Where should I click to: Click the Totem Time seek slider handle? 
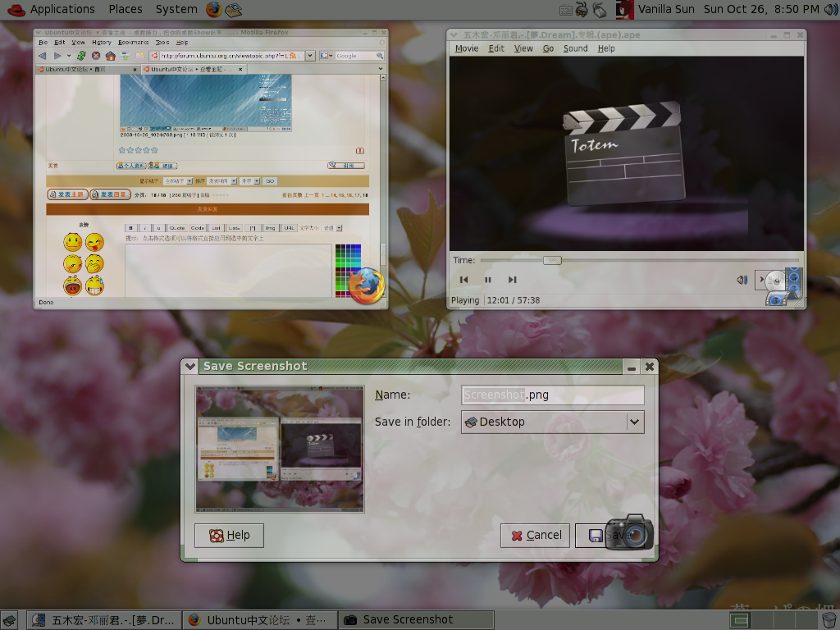pyautogui.click(x=552, y=260)
